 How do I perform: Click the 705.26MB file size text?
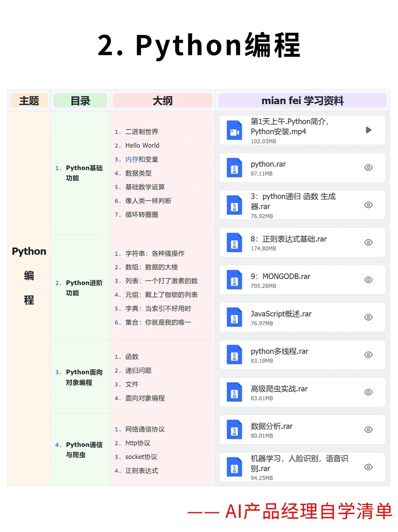pyautogui.click(x=263, y=286)
